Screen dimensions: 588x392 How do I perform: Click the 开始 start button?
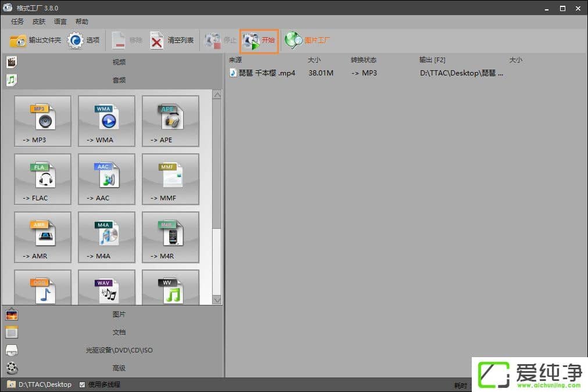click(260, 41)
